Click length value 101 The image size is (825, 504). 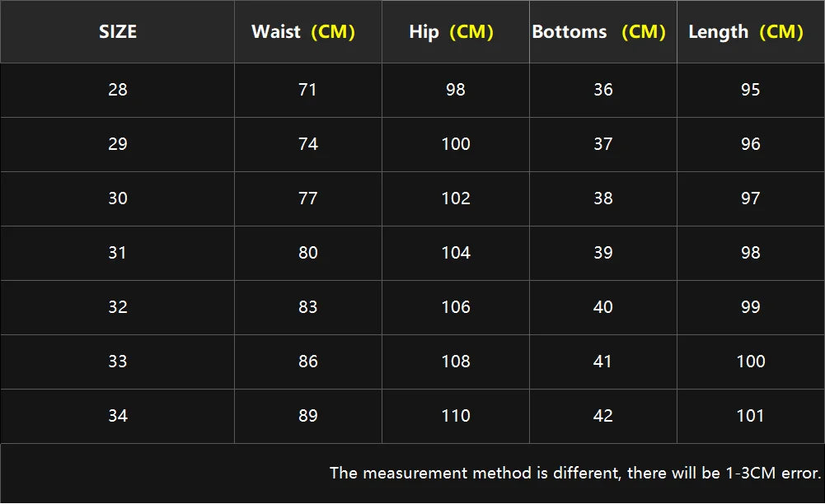tap(750, 416)
